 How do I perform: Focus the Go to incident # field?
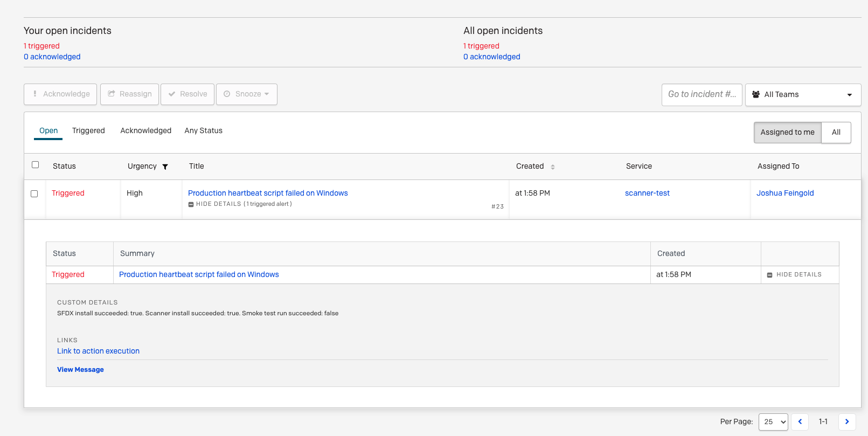coord(702,95)
